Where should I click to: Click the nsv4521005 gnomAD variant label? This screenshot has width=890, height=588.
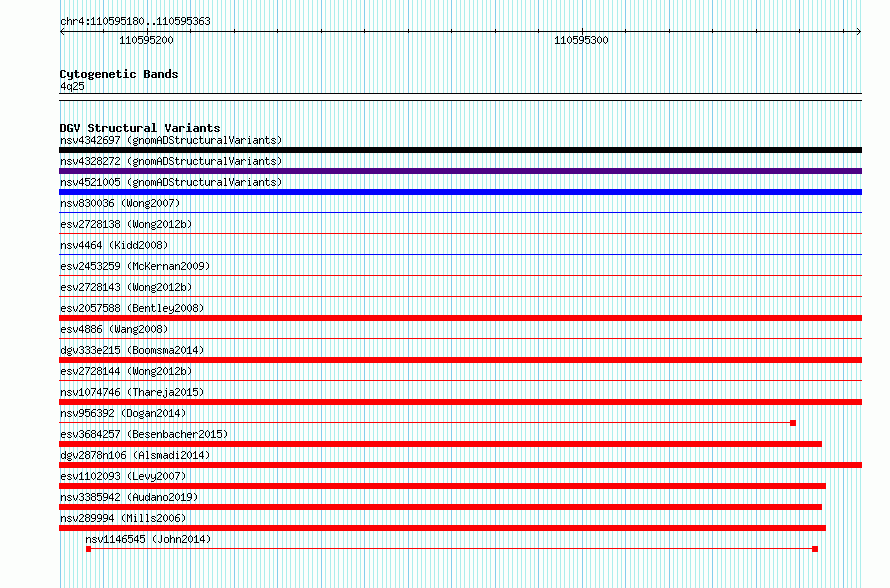pos(171,182)
